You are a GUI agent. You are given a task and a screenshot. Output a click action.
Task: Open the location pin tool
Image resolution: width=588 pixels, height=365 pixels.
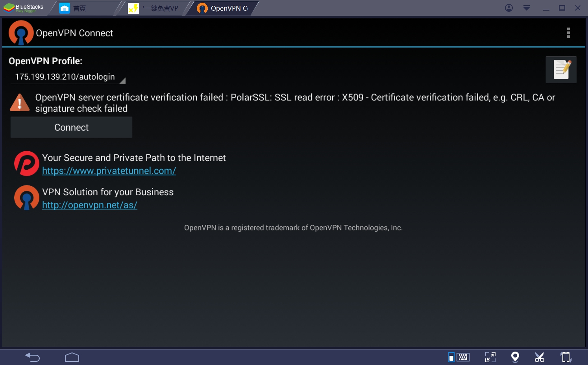click(x=515, y=357)
